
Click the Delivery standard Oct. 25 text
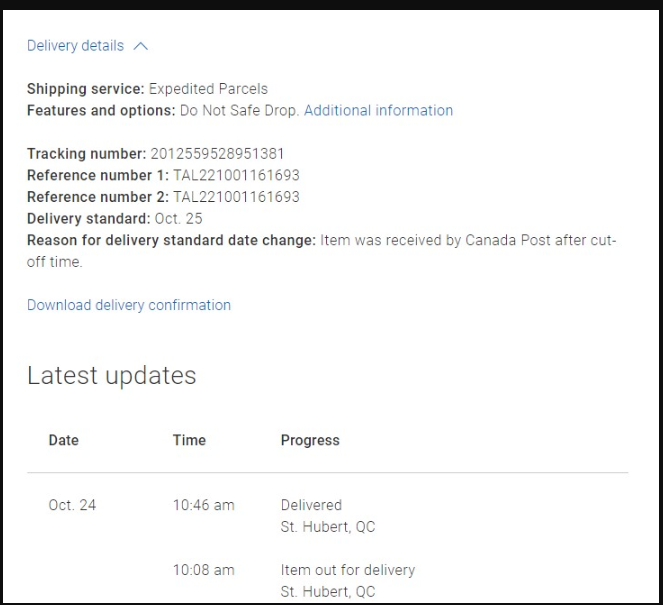coord(180,218)
